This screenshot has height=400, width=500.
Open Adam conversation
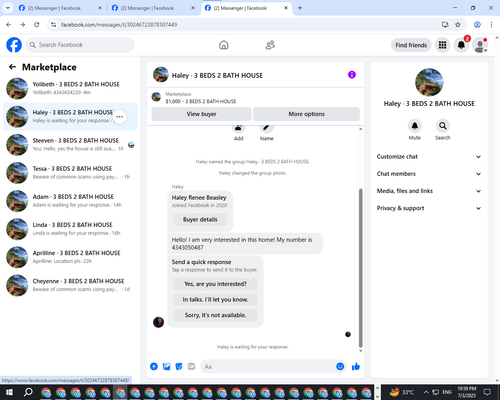(x=70, y=201)
